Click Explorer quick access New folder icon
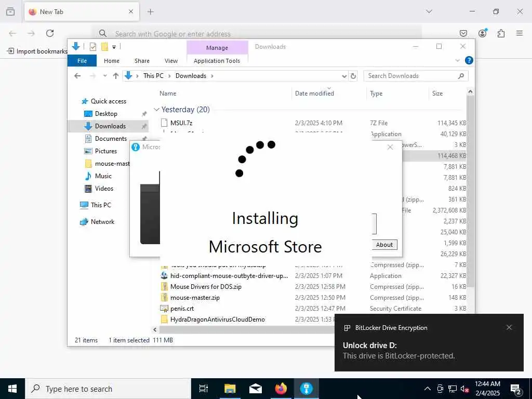Image resolution: width=532 pixels, height=399 pixels. pos(104,47)
